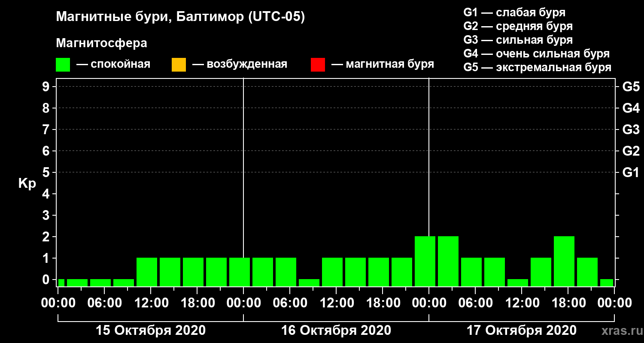Screen dimensions: 644x343
Task: Click the Kp 1 bar at 18:00 on 16 October
Action: [x=379, y=272]
